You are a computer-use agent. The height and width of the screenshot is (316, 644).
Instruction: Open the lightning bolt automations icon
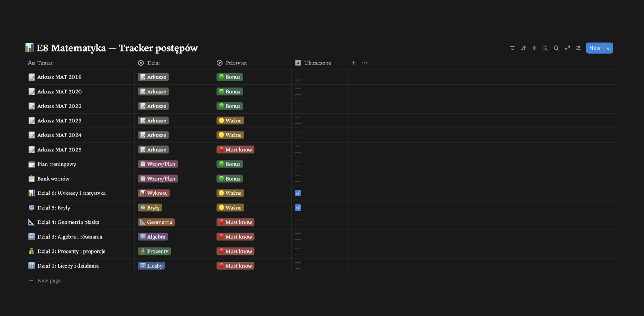534,48
